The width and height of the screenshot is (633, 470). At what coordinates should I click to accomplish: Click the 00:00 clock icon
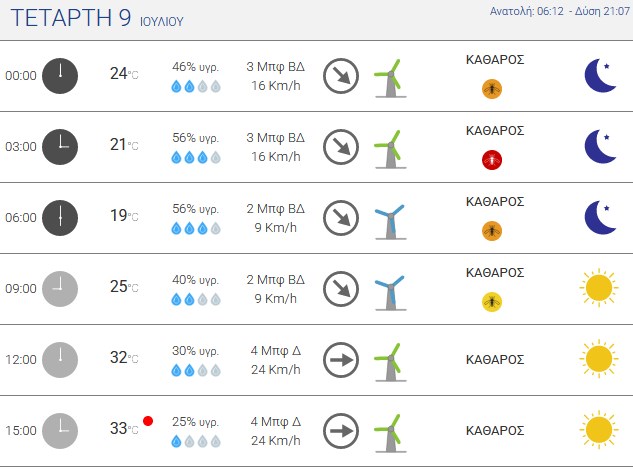point(60,76)
